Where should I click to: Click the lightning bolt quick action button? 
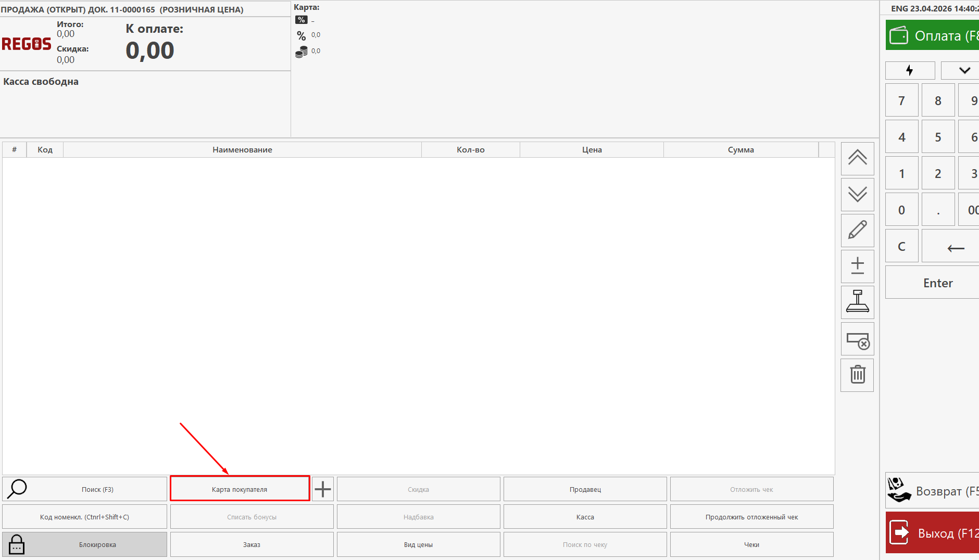pyautogui.click(x=910, y=70)
